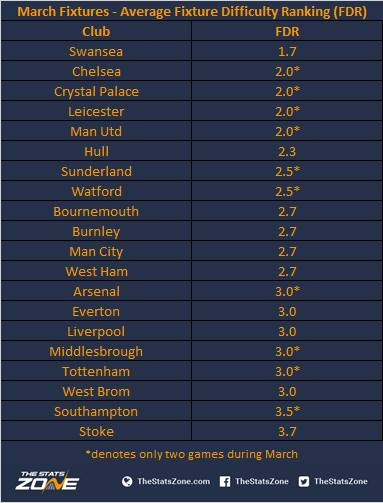This screenshot has width=383, height=503.
Task: Click the March Fixtures title text
Action: [192, 12]
